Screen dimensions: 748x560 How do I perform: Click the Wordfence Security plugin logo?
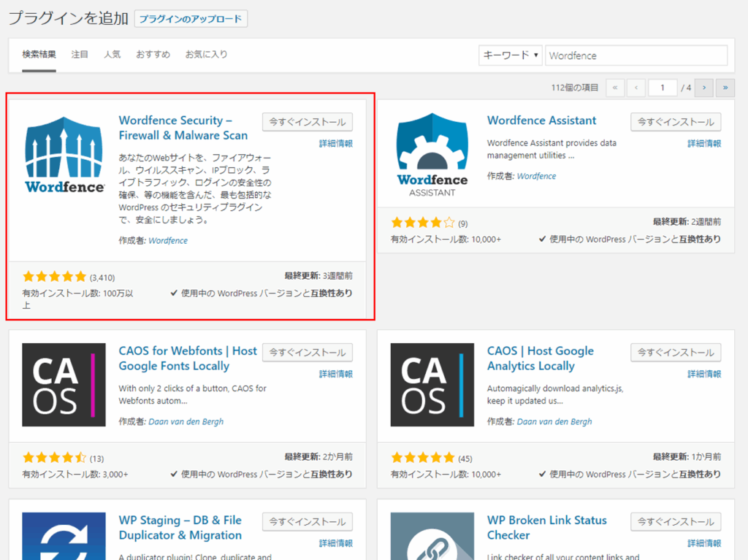64,155
